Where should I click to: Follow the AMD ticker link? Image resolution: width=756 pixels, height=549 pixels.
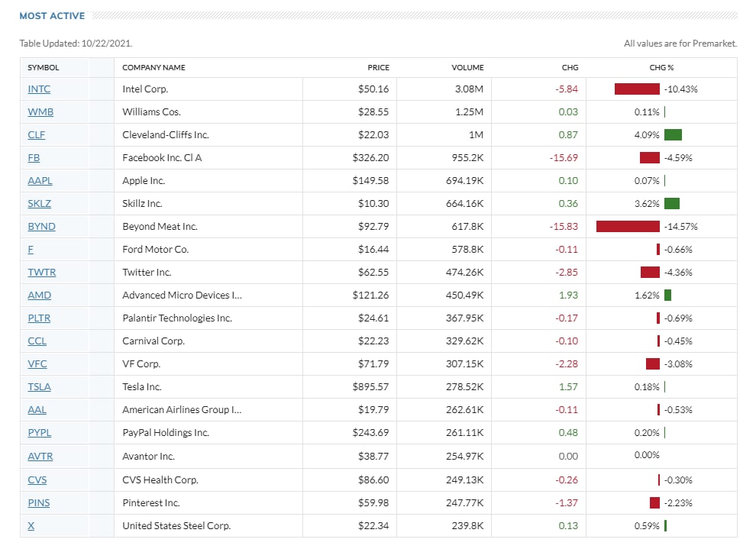click(39, 295)
